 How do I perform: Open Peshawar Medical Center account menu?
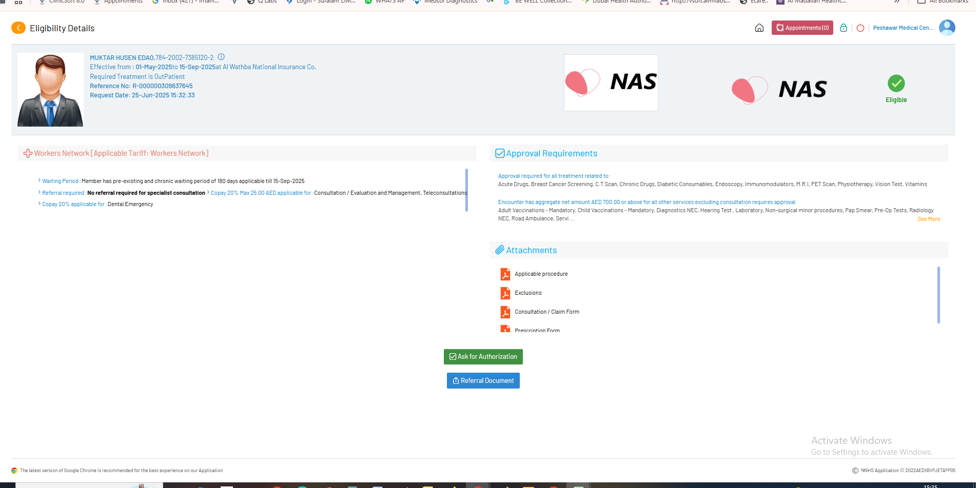[x=903, y=28]
